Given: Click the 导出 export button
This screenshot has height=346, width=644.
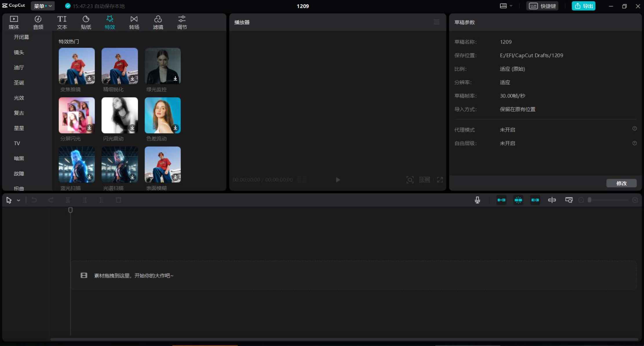Looking at the screenshot, I should 583,6.
